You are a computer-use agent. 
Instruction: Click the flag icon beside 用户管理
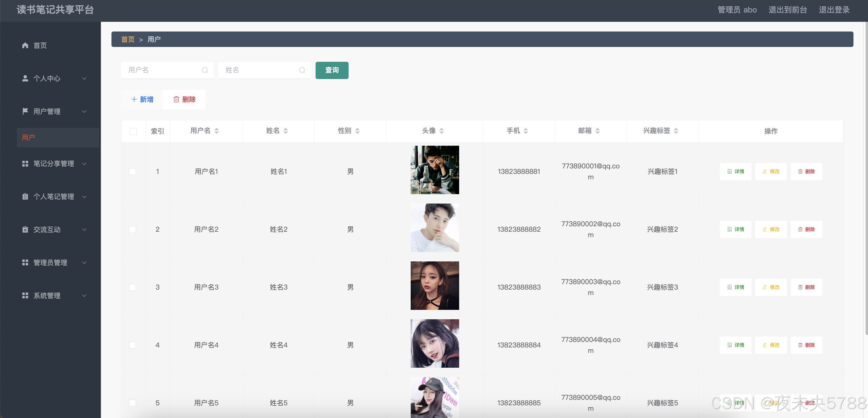point(25,111)
